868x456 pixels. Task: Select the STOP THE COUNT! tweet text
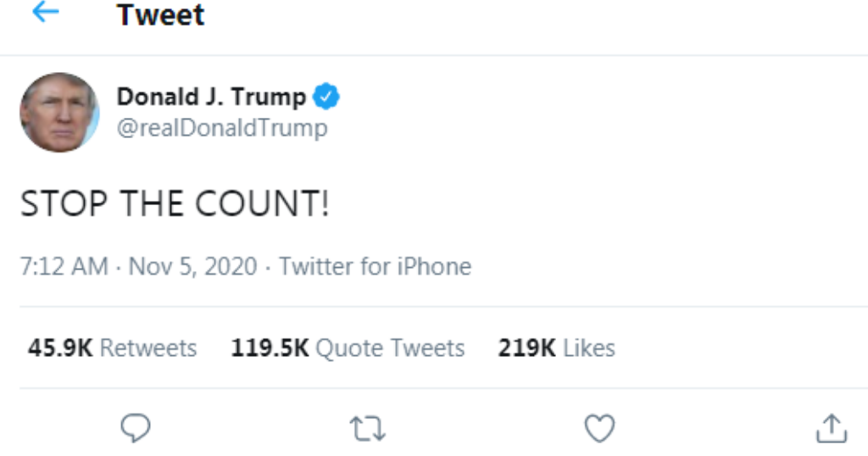[175, 203]
